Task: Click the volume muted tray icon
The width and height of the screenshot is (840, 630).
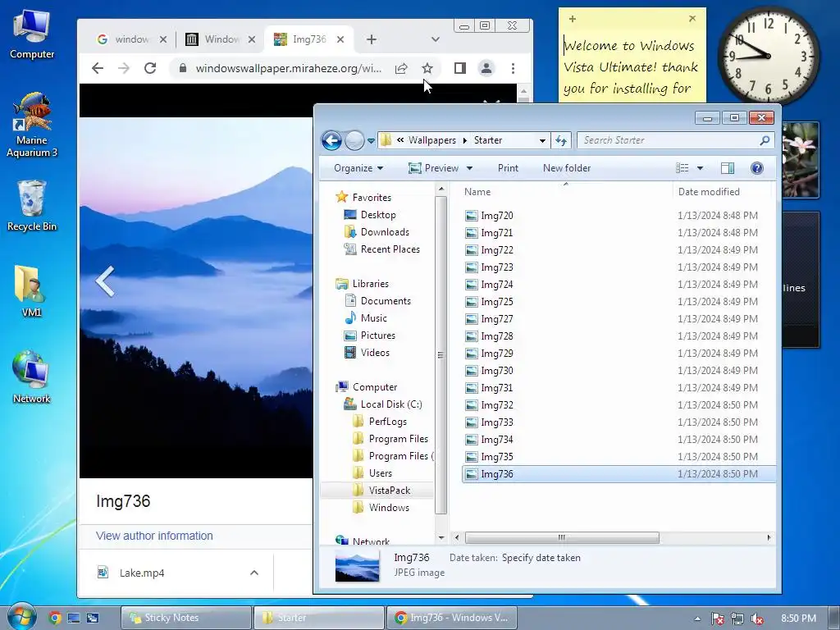Action: pos(757,619)
